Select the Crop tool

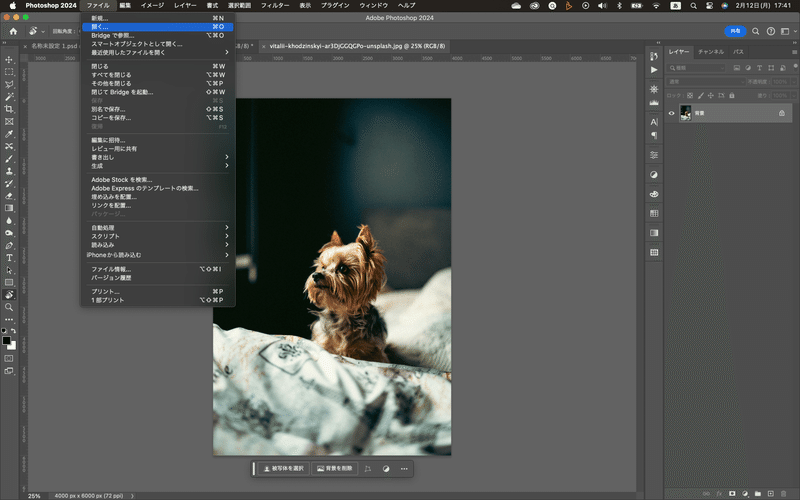tap(9, 109)
